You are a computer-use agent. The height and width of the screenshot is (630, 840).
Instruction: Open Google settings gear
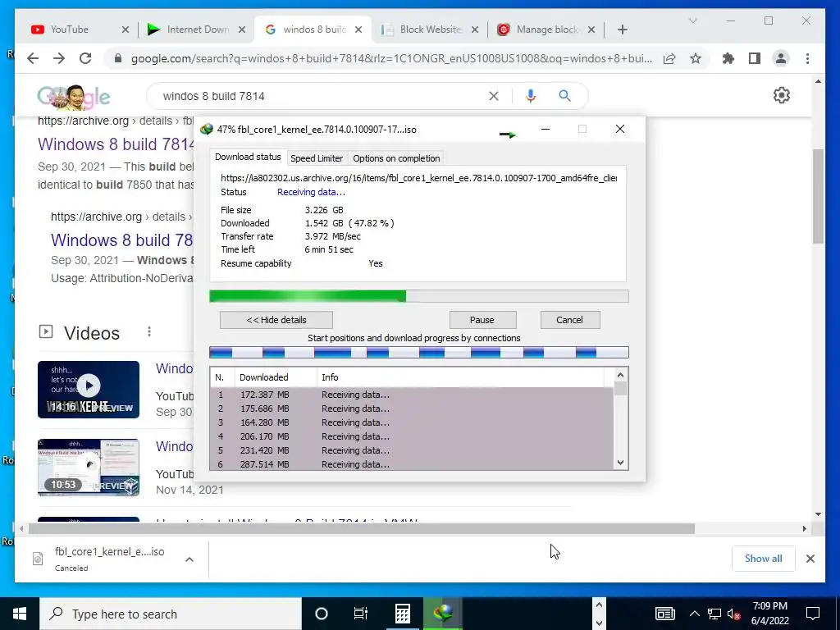tap(782, 95)
